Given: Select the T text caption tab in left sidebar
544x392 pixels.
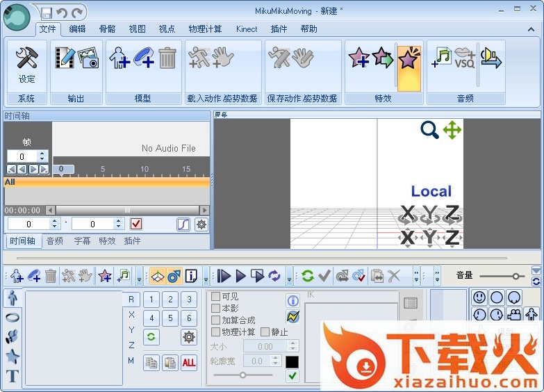Looking at the screenshot, I should coord(13,376).
